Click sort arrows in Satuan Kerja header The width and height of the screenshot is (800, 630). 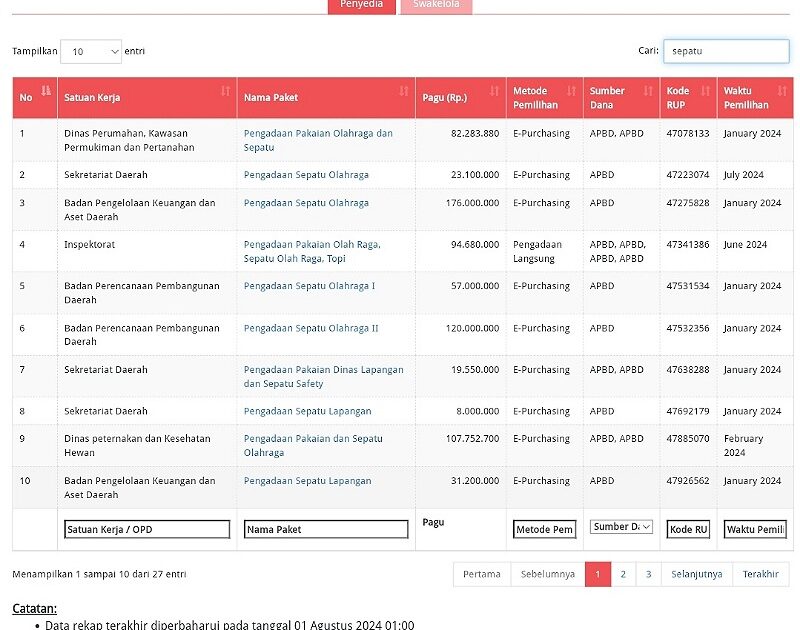click(x=226, y=91)
